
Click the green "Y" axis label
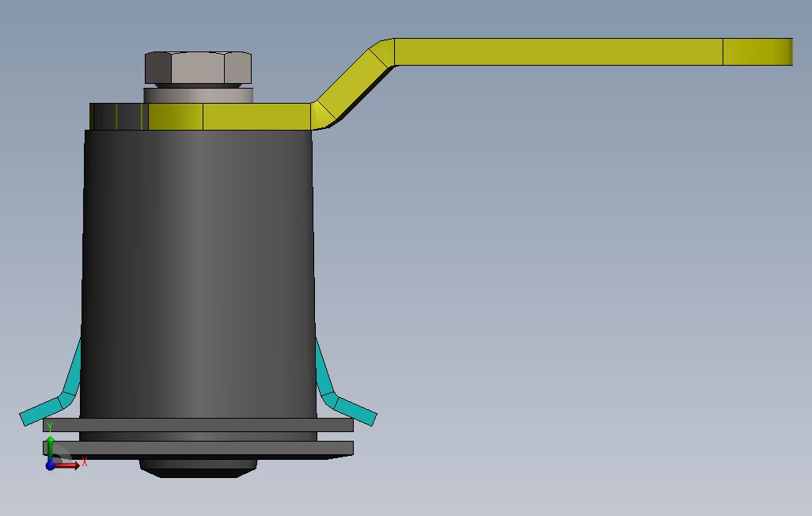click(x=50, y=427)
